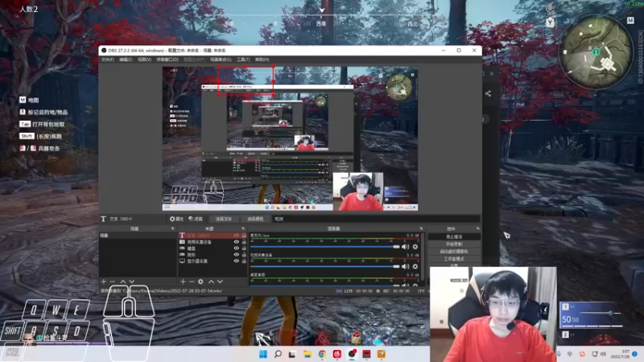Pop out the 混音器 dock panel icon
Viewport: 644px width, 362px height.
pos(421,228)
